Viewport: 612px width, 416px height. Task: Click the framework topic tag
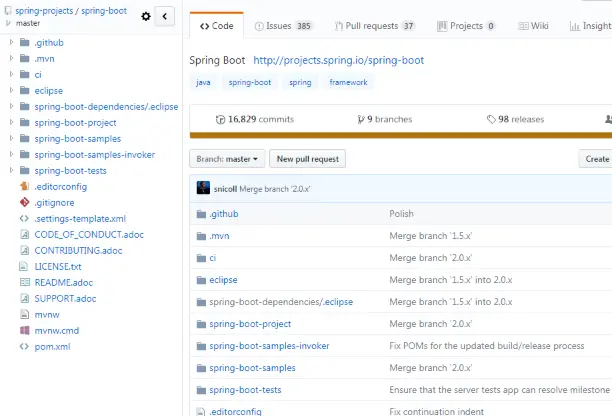(349, 82)
